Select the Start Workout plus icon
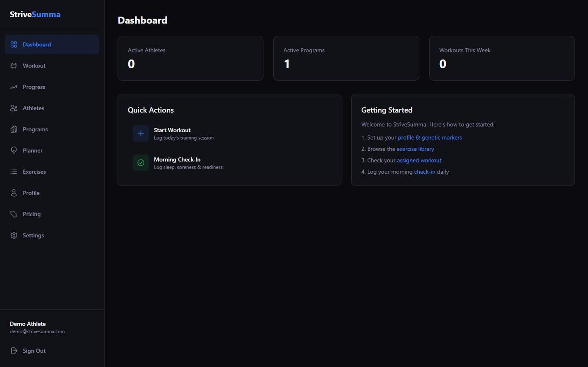 pyautogui.click(x=140, y=133)
